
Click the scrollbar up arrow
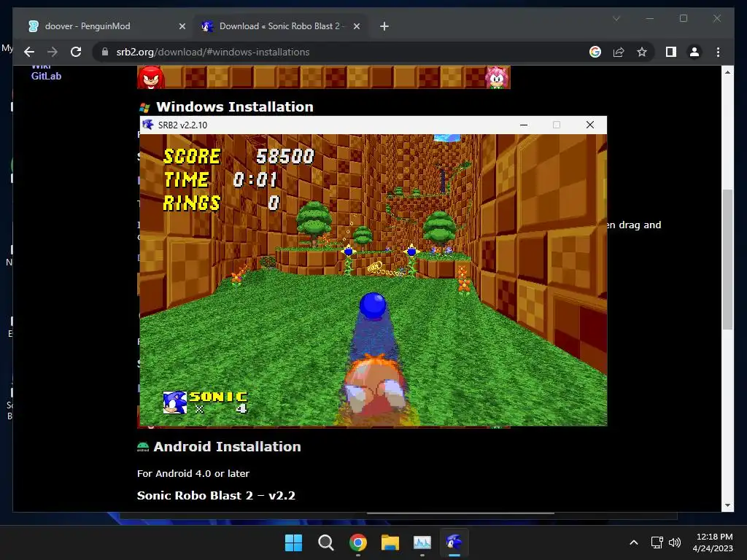point(727,72)
